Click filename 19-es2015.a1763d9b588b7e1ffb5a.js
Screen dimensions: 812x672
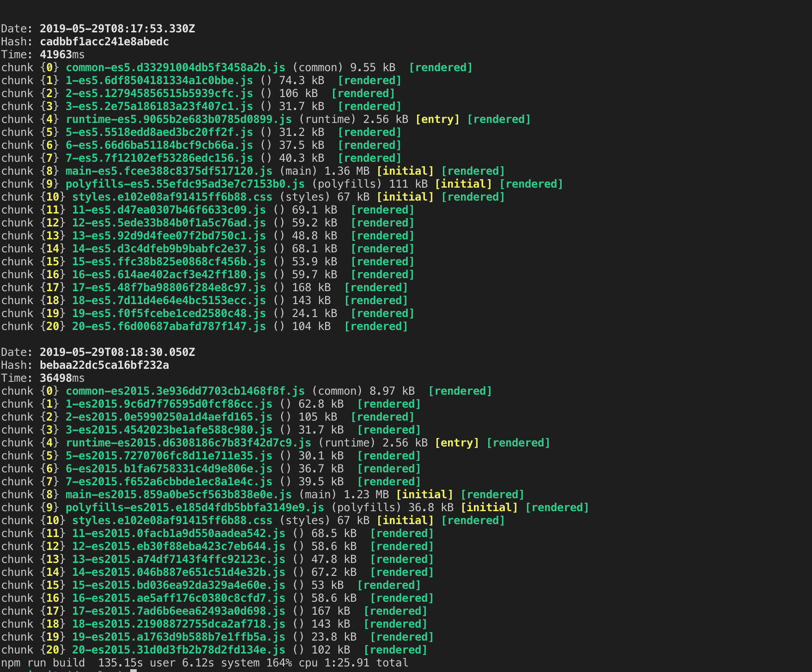179,637
